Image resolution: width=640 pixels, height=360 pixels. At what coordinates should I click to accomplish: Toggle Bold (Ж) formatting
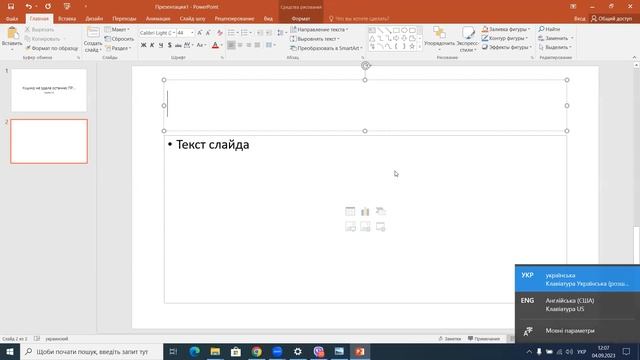(x=143, y=45)
